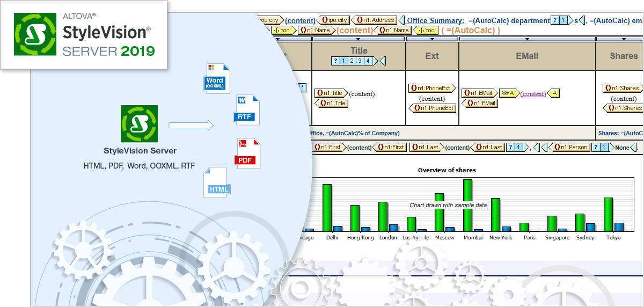Click the Title column header text
This screenshot has height=307, width=644.
point(359,51)
